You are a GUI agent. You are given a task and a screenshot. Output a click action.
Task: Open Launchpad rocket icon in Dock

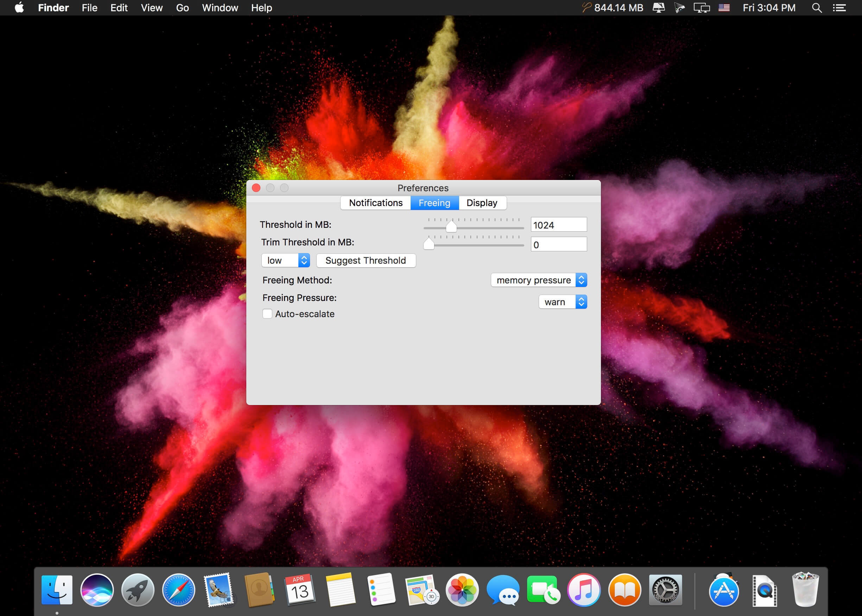point(138,590)
